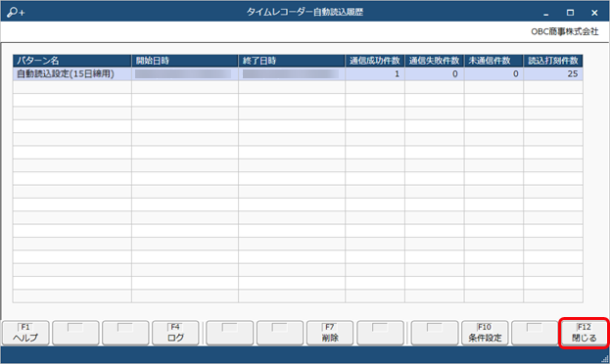
Task: Click the 読込打刻件数 column header
Action: click(553, 61)
